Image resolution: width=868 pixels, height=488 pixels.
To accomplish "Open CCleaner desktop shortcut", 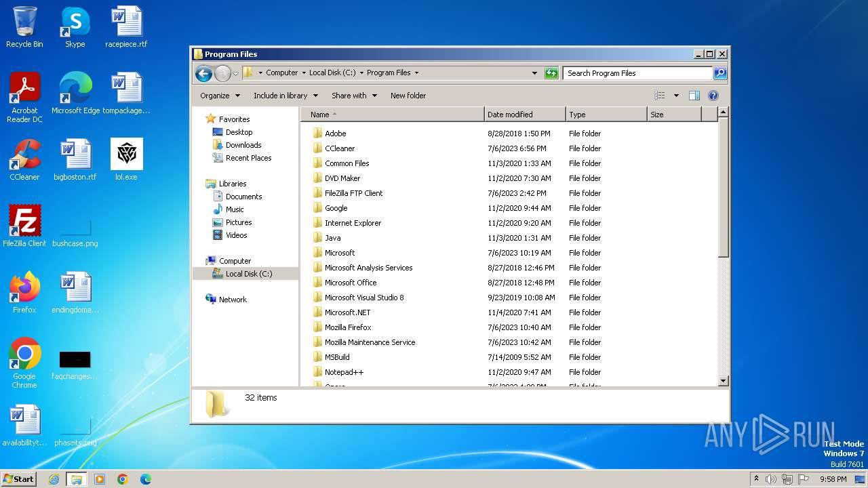I will [x=24, y=160].
